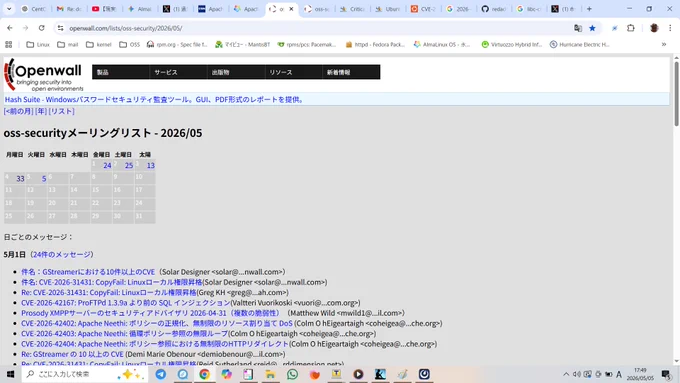Open the 24件のメッセージ link

62,254
